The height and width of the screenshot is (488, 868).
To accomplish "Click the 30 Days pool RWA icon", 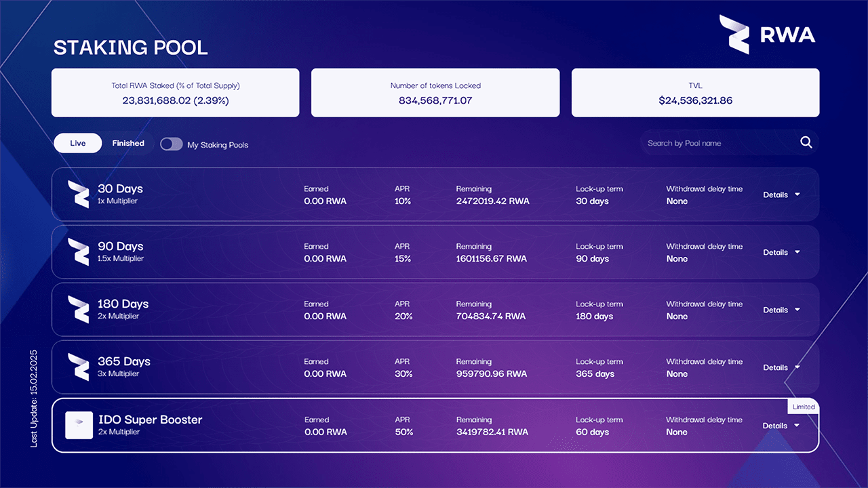I will (x=79, y=195).
